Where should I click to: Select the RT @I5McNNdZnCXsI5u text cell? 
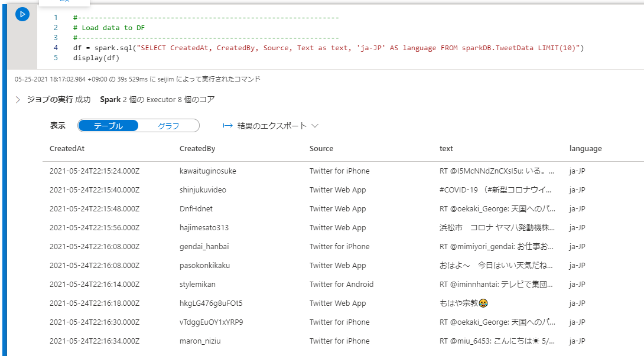tap(497, 171)
